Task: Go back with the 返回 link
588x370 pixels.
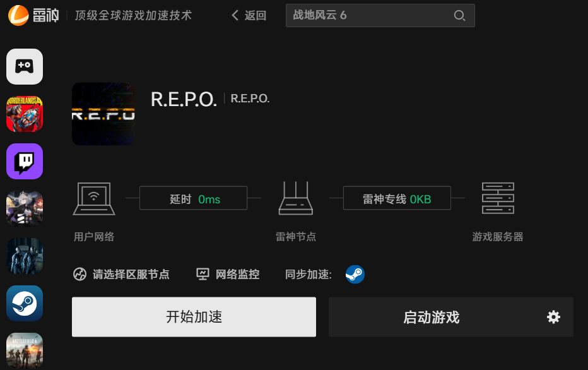Action: (x=249, y=15)
